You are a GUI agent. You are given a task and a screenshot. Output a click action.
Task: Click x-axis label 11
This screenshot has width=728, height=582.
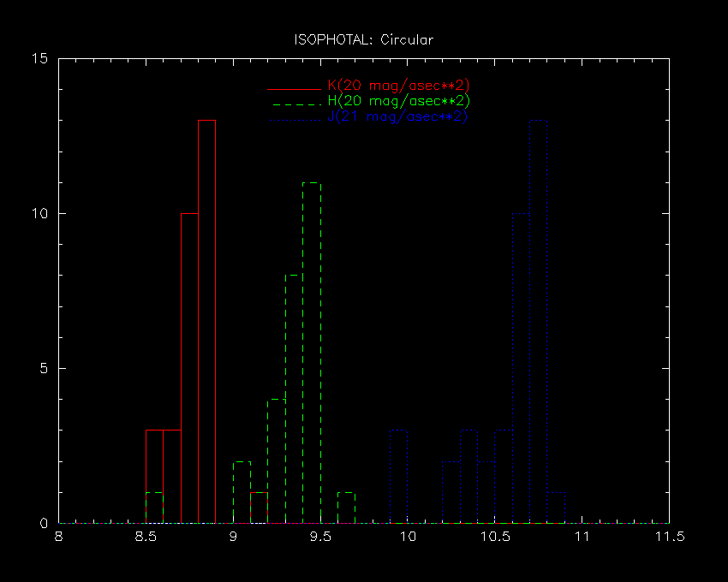coord(582,537)
